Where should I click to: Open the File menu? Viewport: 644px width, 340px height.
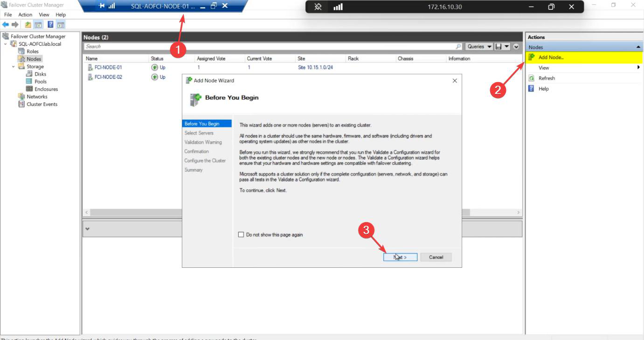point(8,15)
